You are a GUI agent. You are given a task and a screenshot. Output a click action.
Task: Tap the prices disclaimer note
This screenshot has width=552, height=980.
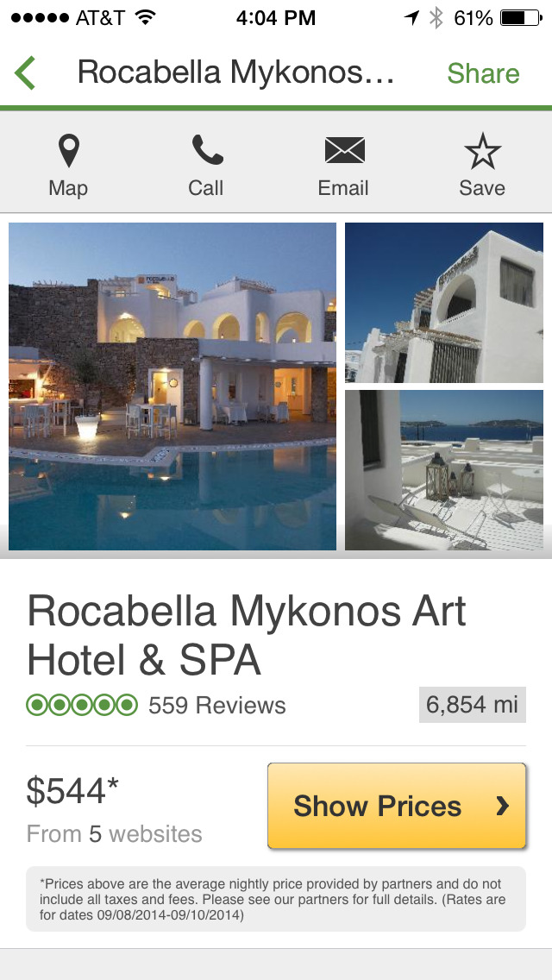pos(276,900)
